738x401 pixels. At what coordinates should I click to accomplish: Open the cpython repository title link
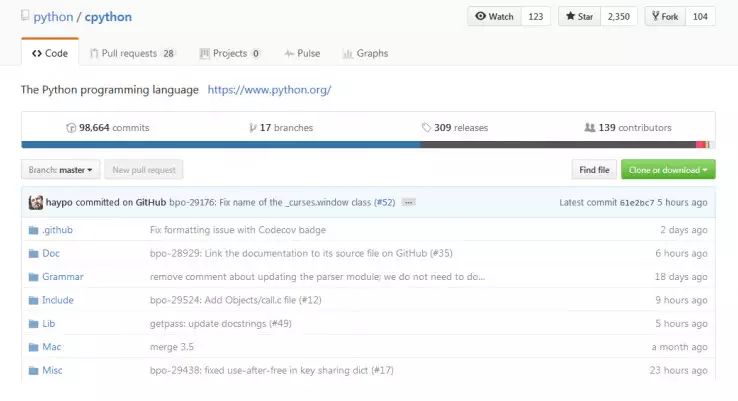108,17
